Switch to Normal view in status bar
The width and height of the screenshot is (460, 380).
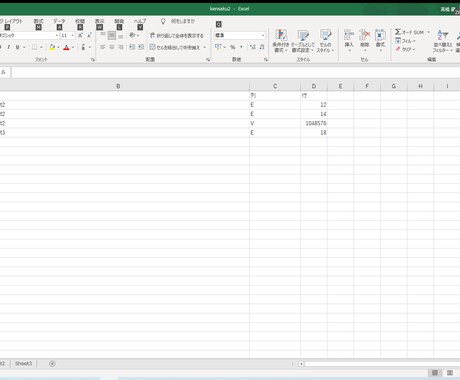(x=435, y=373)
